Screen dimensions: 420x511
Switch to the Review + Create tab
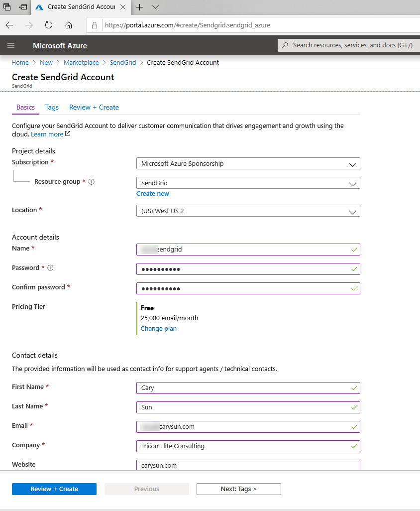[x=94, y=107]
